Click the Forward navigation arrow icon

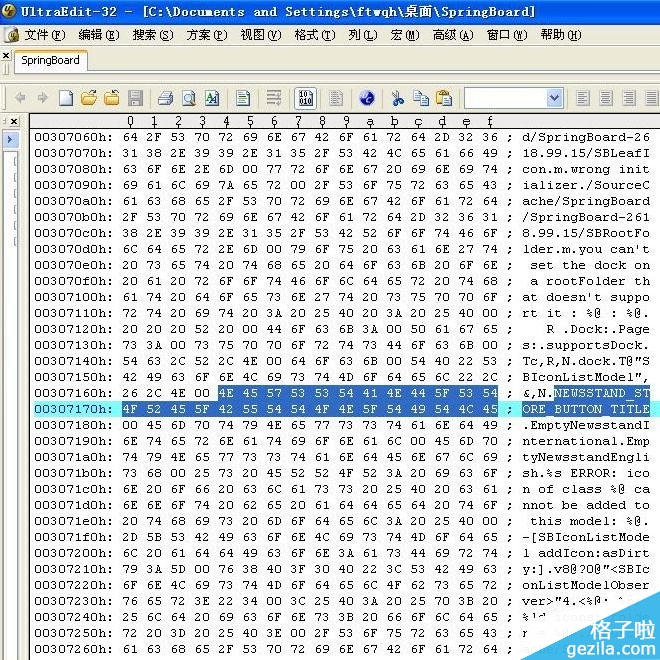tap(43, 98)
